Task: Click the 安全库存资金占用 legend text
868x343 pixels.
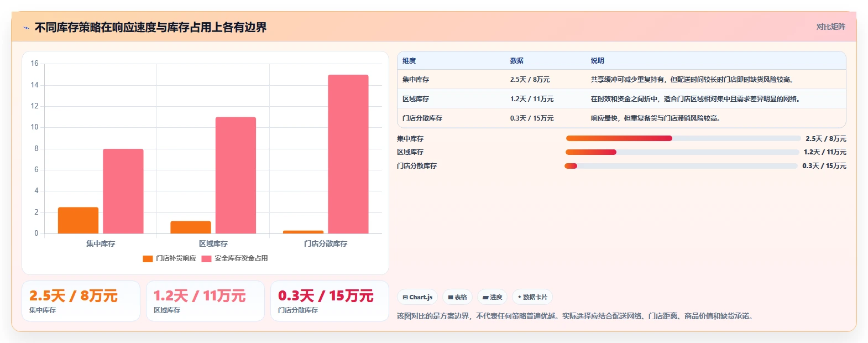Action: [x=241, y=258]
